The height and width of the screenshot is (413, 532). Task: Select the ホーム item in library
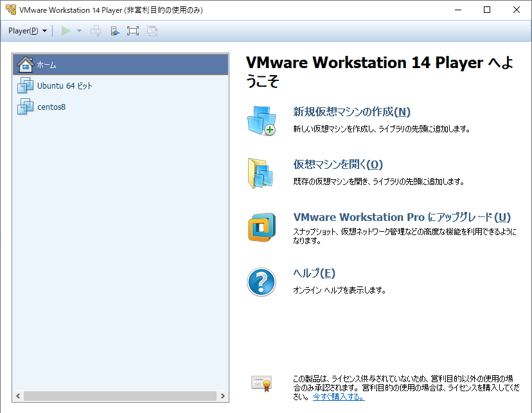coord(120,64)
